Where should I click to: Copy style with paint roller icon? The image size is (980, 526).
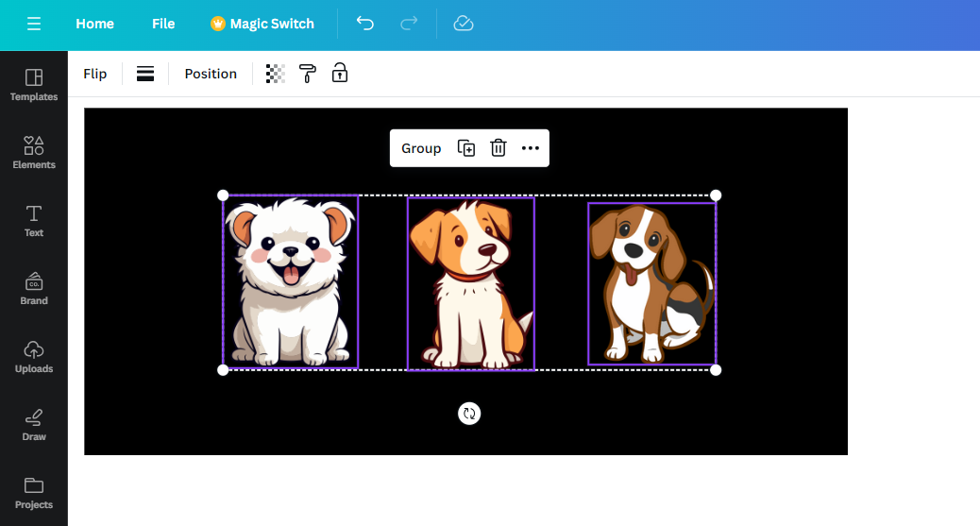[x=308, y=74]
